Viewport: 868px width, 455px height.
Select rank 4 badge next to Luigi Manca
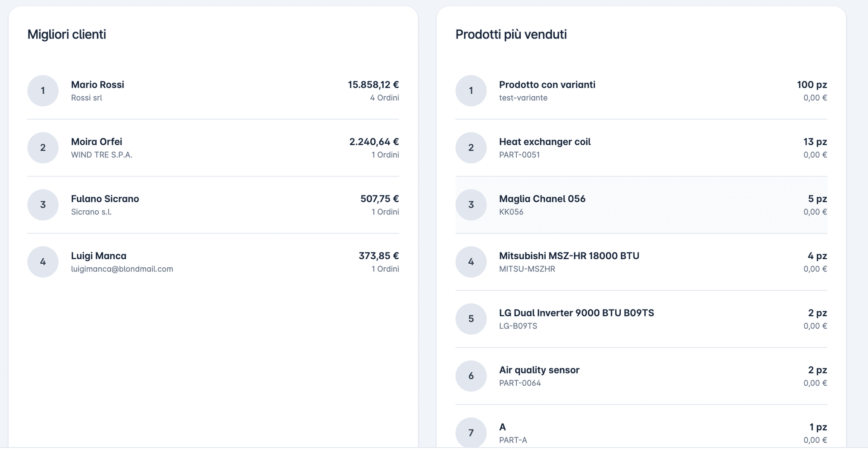43,261
